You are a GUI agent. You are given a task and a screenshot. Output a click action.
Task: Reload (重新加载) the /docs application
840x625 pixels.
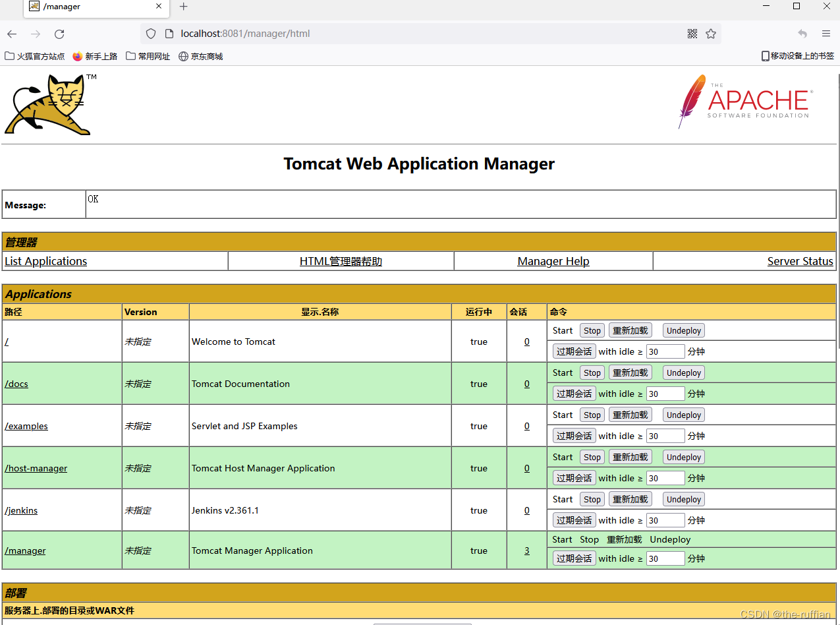(x=630, y=372)
